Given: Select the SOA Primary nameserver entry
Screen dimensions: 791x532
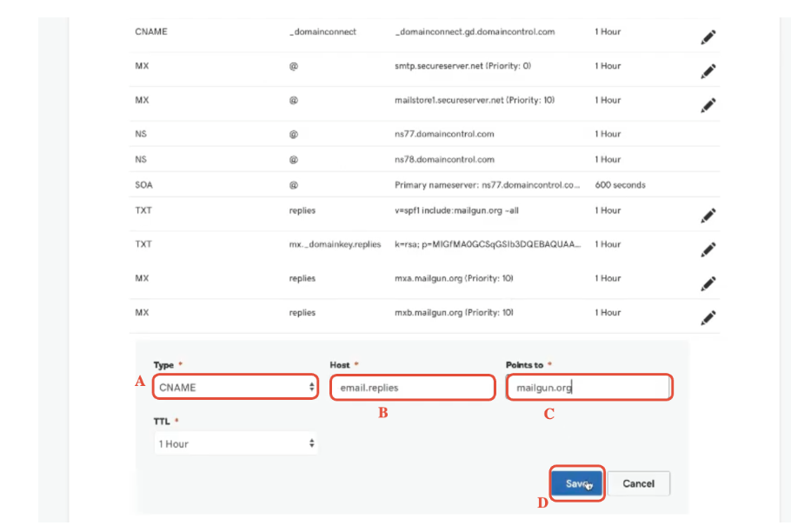Looking at the screenshot, I should coord(487,184).
